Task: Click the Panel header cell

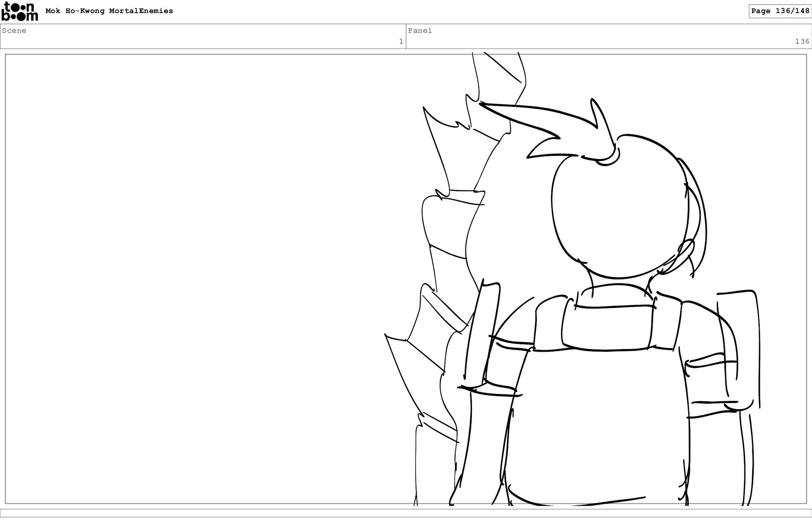Action: 609,36
